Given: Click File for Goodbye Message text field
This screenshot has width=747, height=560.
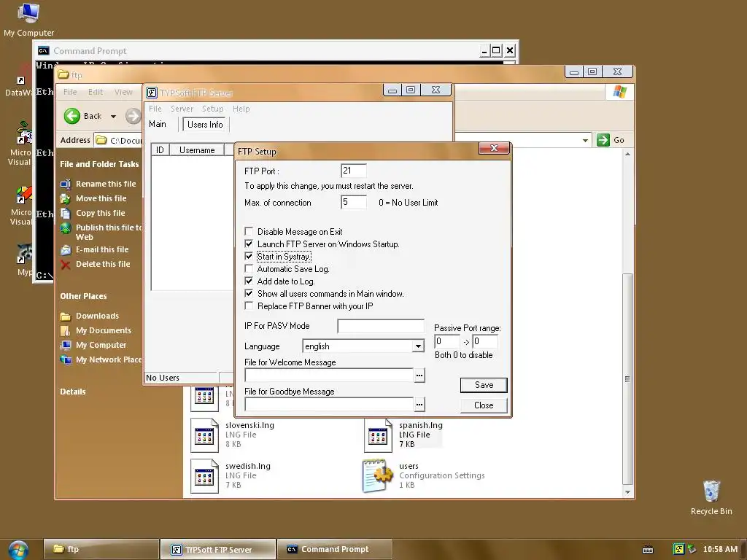Looking at the screenshot, I should point(329,404).
